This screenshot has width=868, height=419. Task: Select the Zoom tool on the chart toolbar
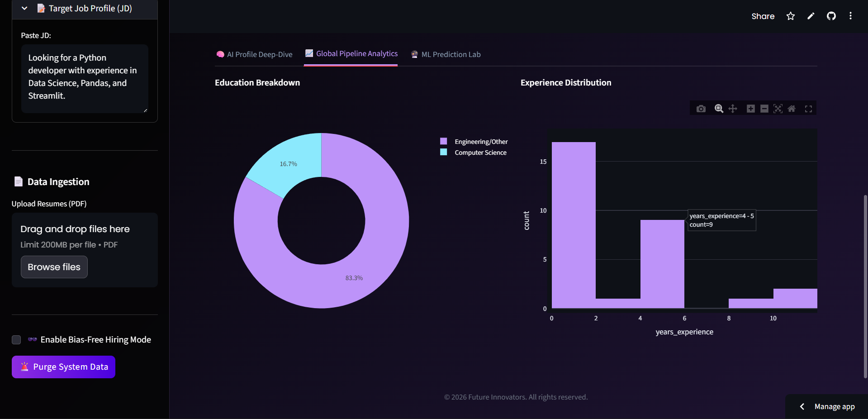[719, 109]
